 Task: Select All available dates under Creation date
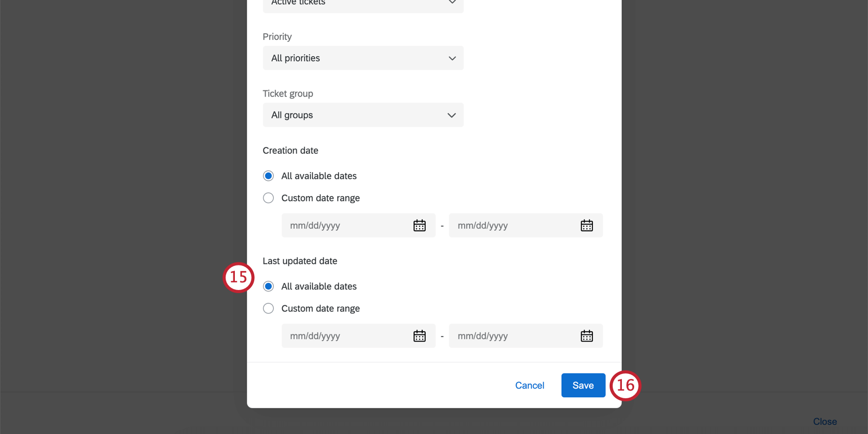[x=269, y=176]
